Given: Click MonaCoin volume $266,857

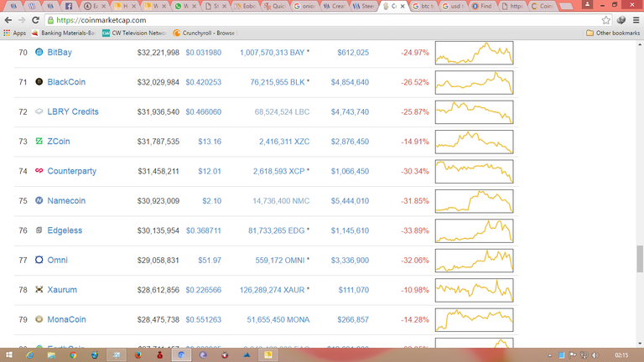Looking at the screenshot, I should click(353, 319).
